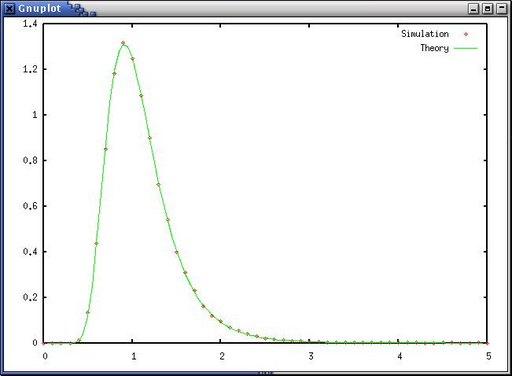The height and width of the screenshot is (376, 512).
Task: Click the Gnuplot title bar text
Action: coord(39,8)
